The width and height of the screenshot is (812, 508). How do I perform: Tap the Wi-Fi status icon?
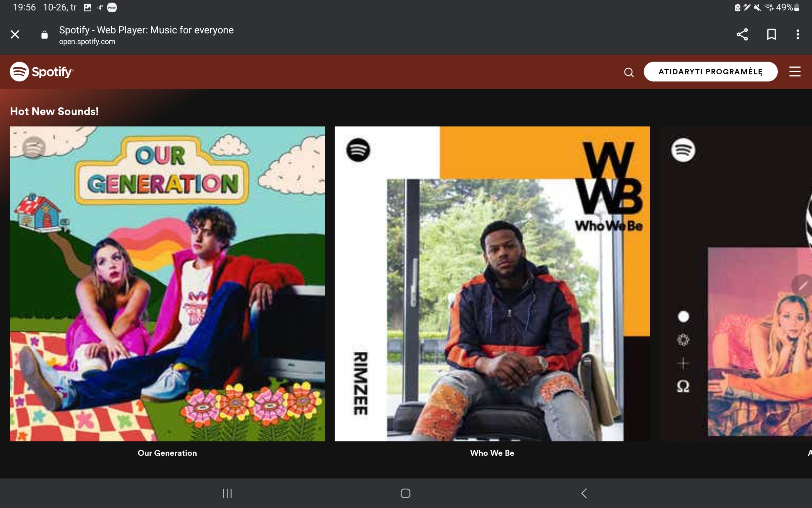click(769, 7)
